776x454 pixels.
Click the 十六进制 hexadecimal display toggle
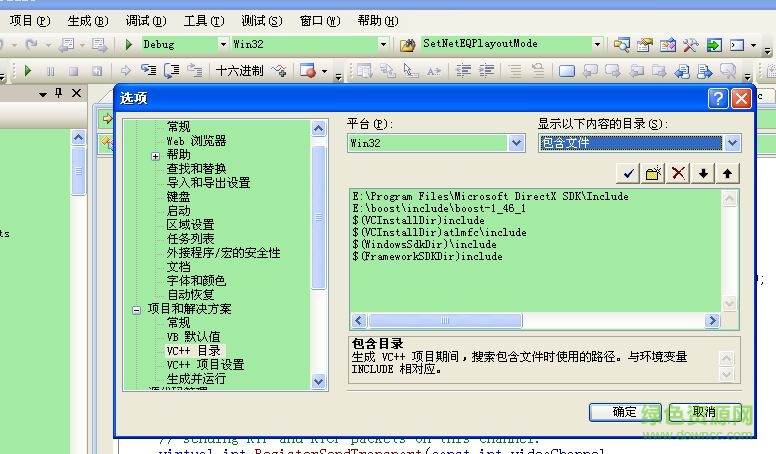click(240, 71)
